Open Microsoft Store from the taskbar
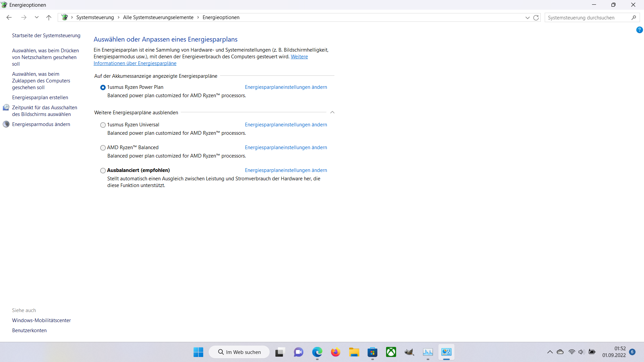644x362 pixels. 372,352
